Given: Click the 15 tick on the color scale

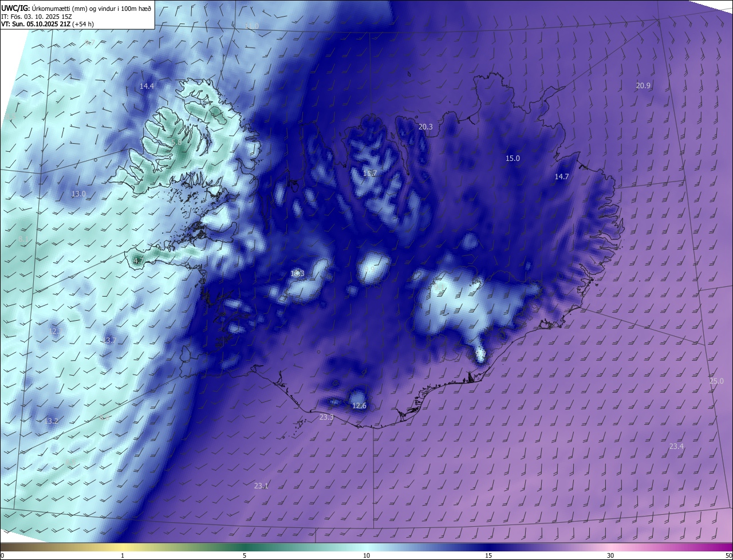Looking at the screenshot, I should [x=488, y=555].
